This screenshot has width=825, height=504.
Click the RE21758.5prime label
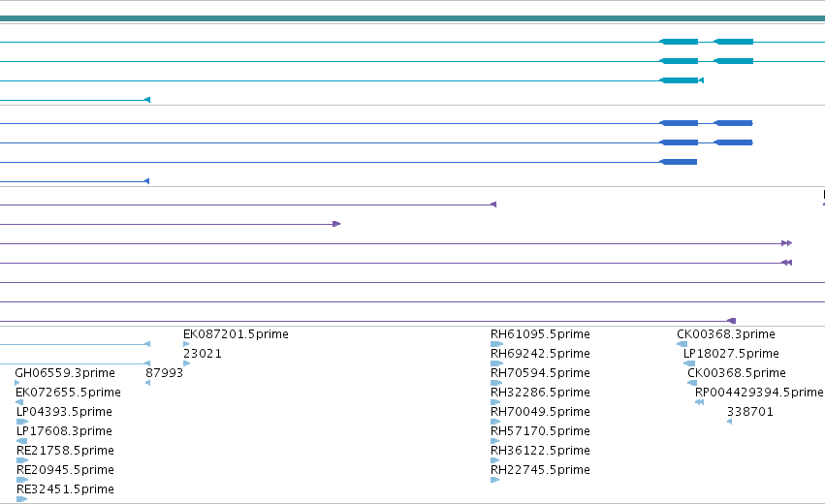[65, 451]
